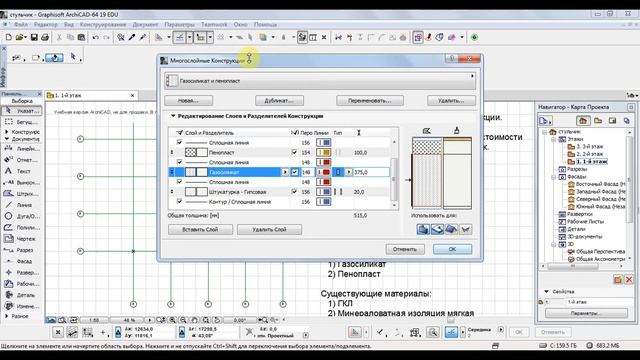Select the Elevation (Фасад) tool in Toolbox
This screenshot has width=640, height=360.
(x=22, y=261)
